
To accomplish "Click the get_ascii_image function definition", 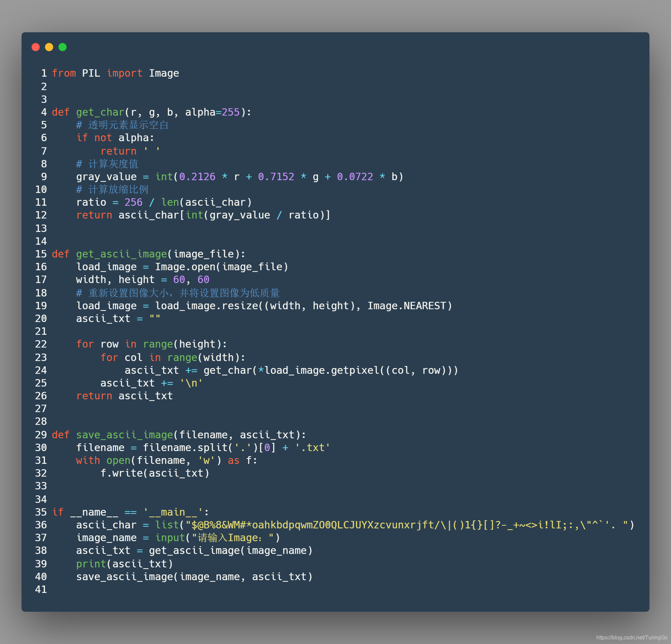I will [x=122, y=254].
